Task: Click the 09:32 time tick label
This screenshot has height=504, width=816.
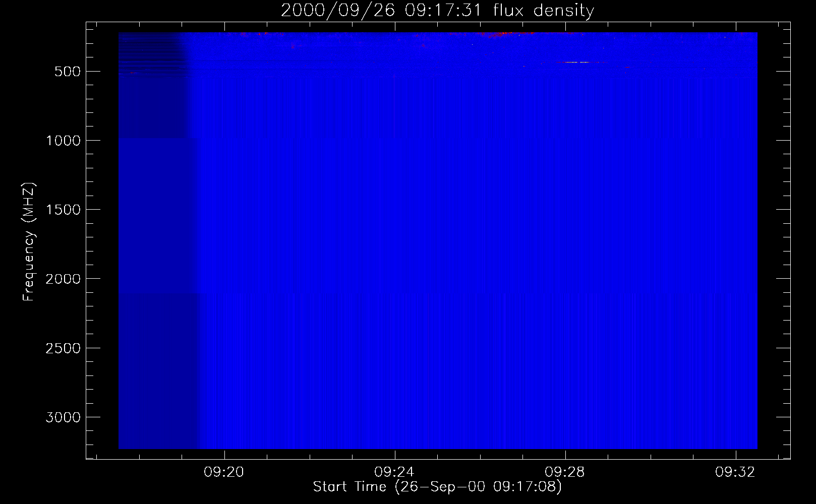Action: [x=735, y=472]
